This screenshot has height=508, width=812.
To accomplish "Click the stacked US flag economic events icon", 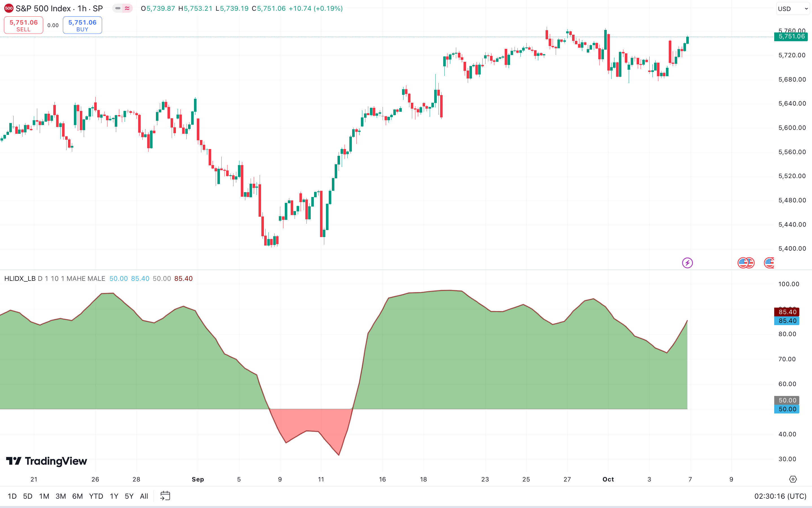I will (745, 263).
